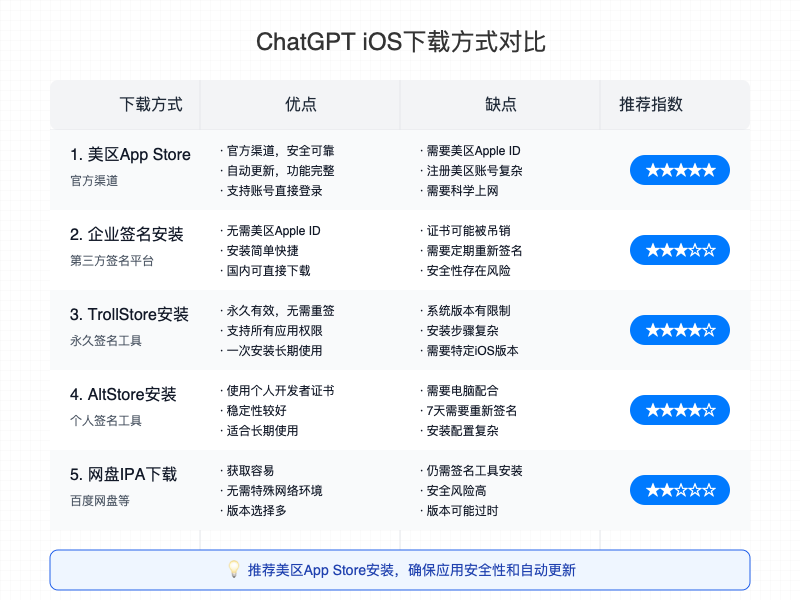800x600 pixels.
Task: Click the subtitle 永久签名工具
Action: [x=106, y=340]
